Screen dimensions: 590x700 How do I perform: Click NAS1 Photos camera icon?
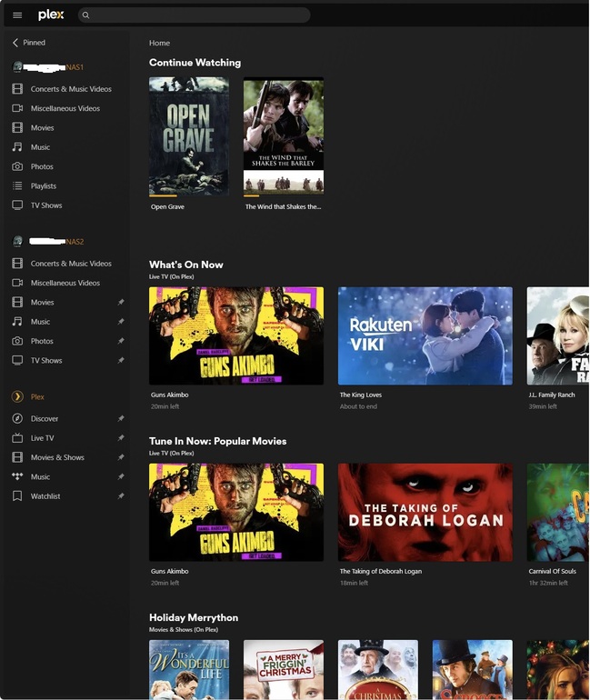[17, 166]
